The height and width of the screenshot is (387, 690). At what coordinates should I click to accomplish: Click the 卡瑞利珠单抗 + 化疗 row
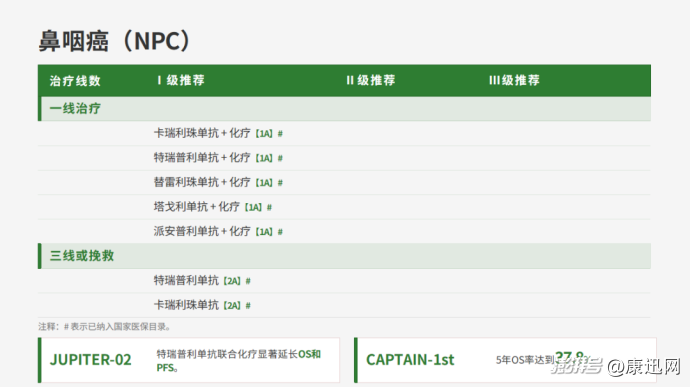[x=344, y=133]
